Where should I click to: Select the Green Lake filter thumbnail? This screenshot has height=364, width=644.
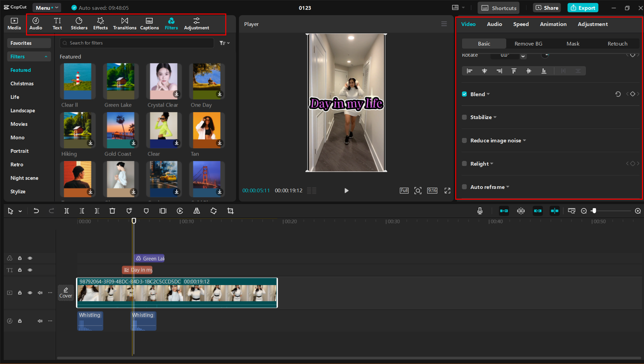click(x=120, y=81)
